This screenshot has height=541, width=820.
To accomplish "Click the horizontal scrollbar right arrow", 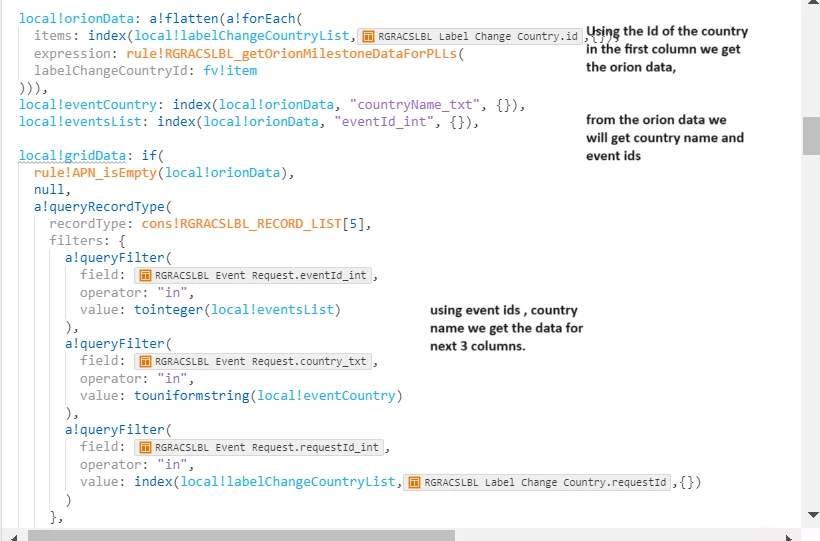I will click(x=789, y=537).
